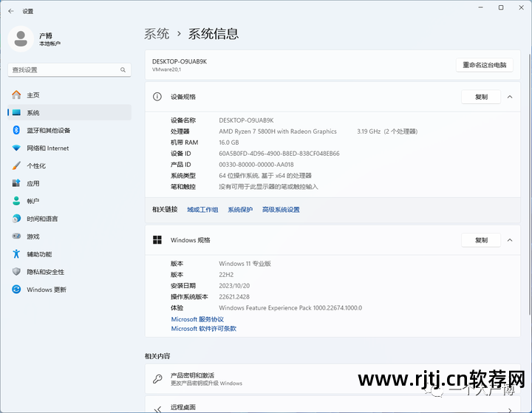Click the Bluetooth icon for 蓝牙和其他设备

tap(16, 130)
